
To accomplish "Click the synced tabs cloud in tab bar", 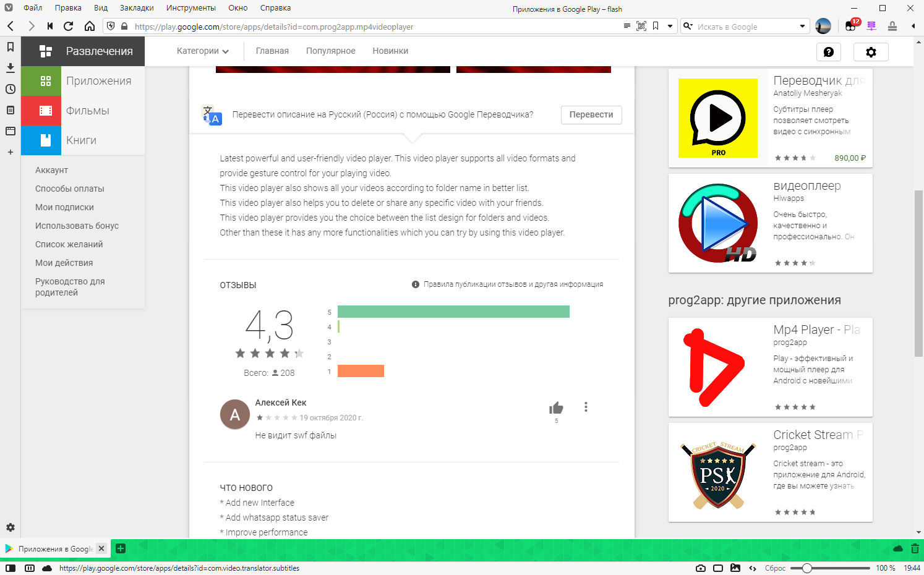I will pos(898,548).
